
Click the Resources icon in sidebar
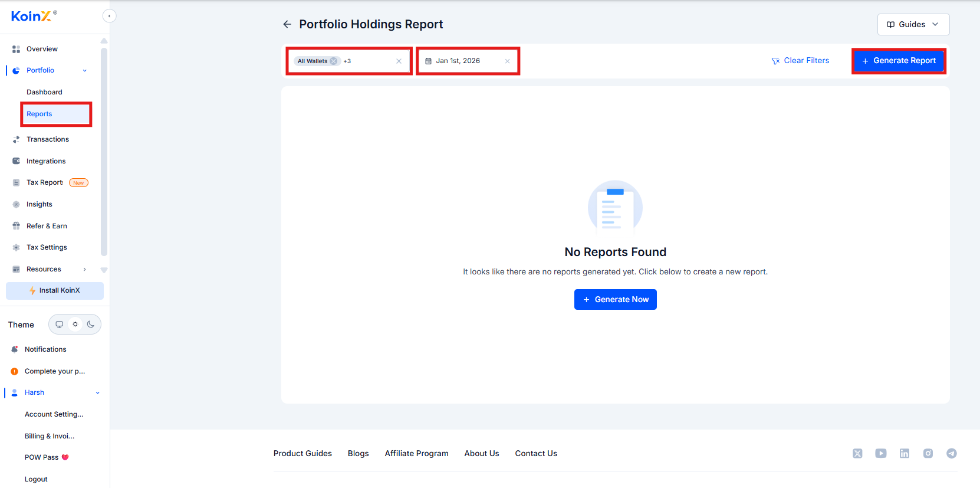[16, 269]
